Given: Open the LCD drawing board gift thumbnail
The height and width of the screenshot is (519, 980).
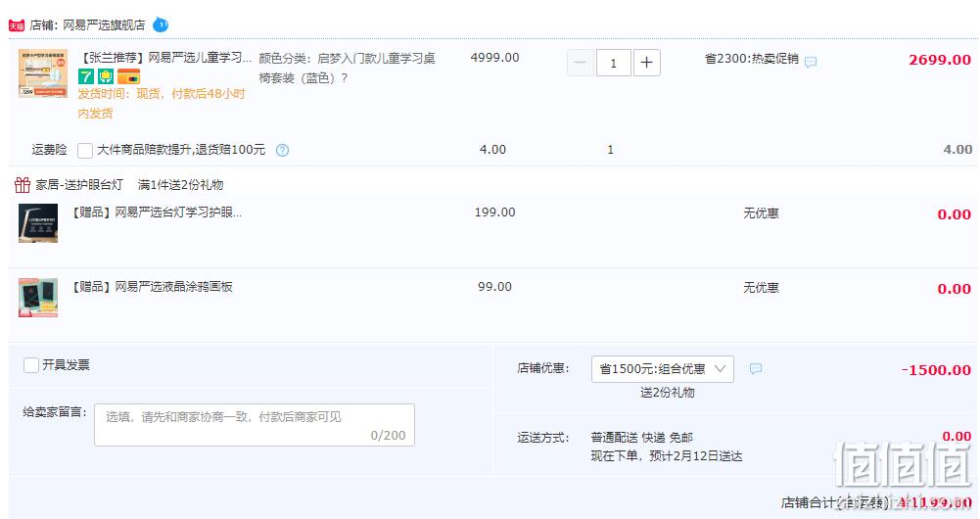Looking at the screenshot, I should click(x=38, y=298).
